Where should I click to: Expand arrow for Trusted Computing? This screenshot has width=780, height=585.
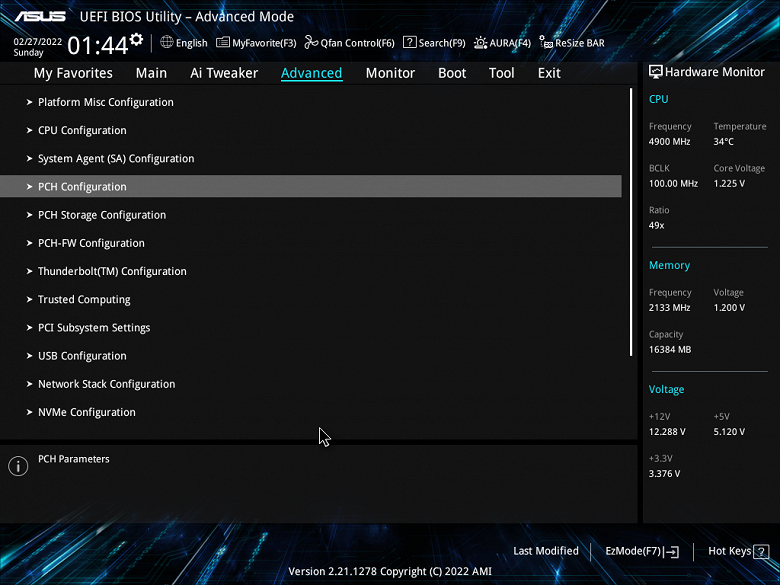coord(29,299)
